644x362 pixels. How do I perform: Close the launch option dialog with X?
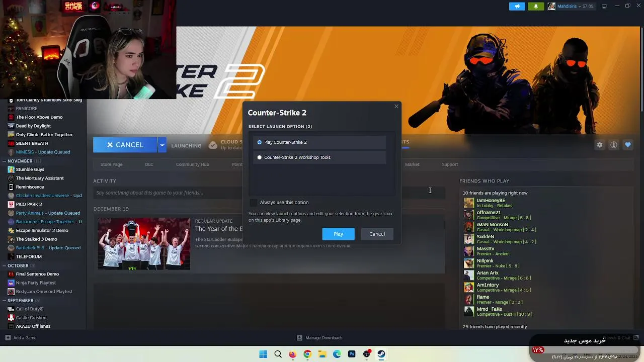coord(396,106)
